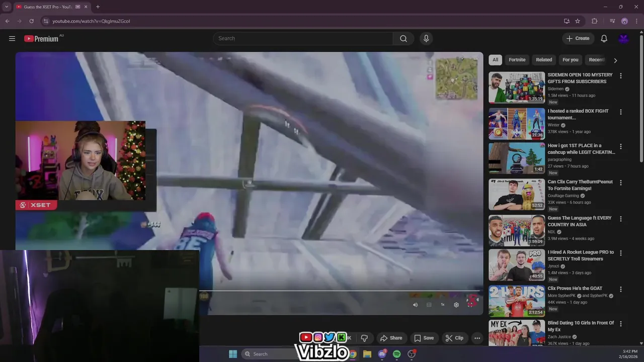Reload the page
Image resolution: width=644 pixels, height=362 pixels.
[x=31, y=21]
